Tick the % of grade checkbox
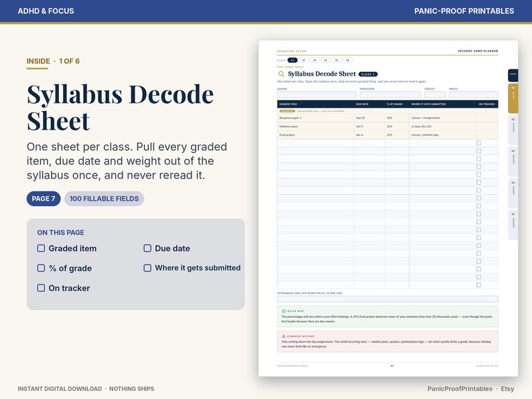532x399 pixels. click(41, 268)
